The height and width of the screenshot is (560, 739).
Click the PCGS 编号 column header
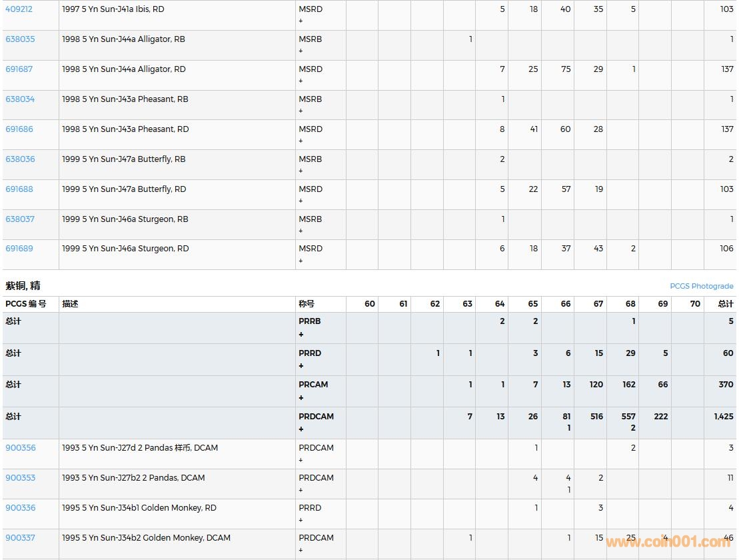coord(26,304)
